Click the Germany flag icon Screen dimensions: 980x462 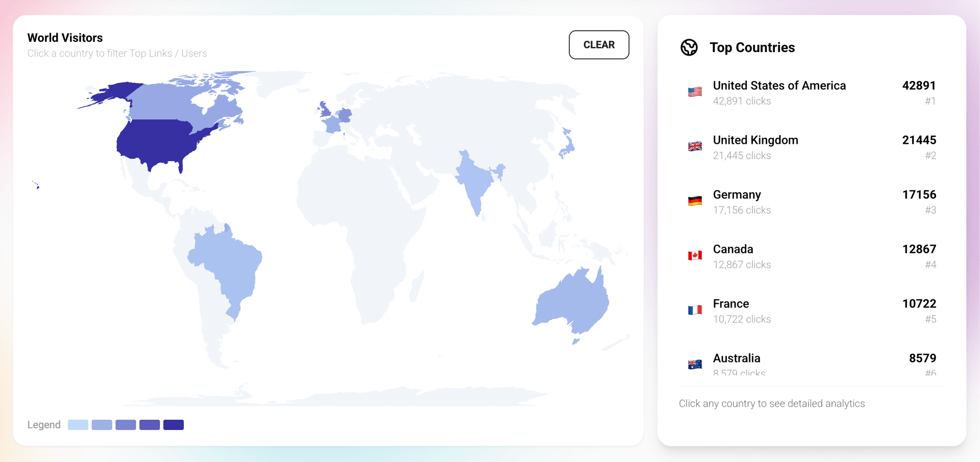tap(695, 201)
